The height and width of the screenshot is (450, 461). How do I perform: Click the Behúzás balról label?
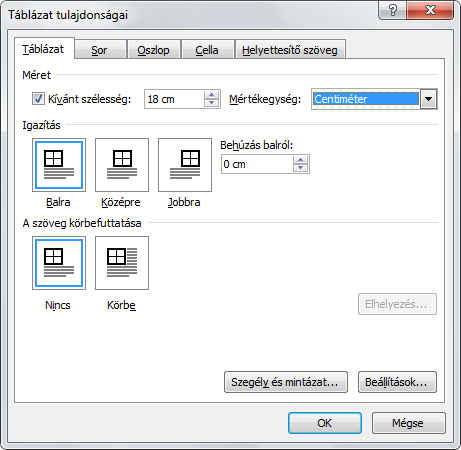(257, 145)
